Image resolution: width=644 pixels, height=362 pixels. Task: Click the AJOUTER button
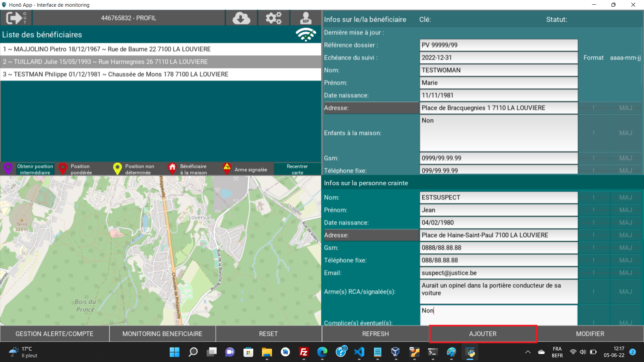(x=483, y=334)
